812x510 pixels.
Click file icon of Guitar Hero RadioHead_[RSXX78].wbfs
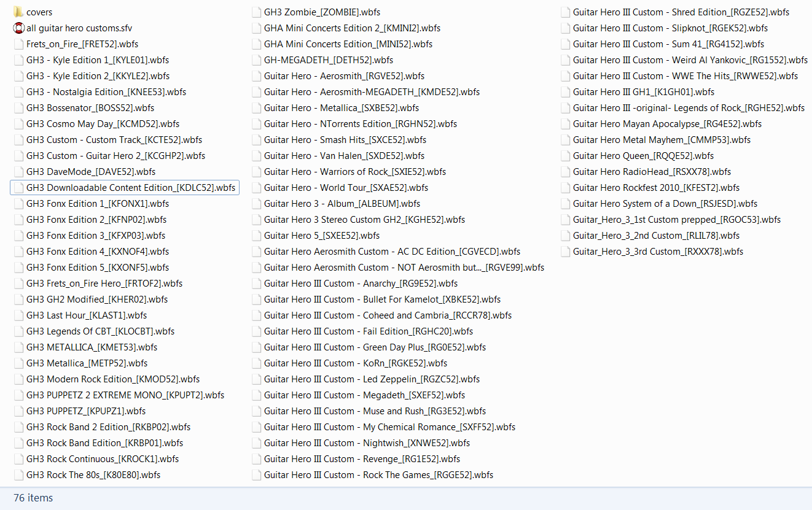click(x=565, y=172)
